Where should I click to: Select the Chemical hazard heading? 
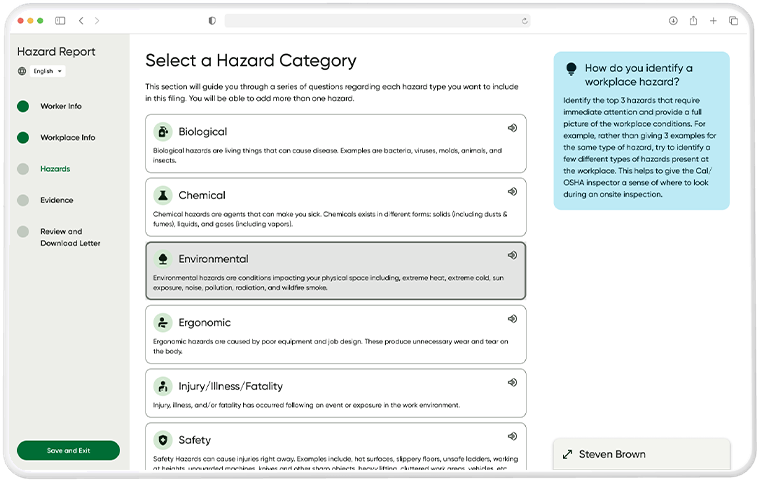point(202,195)
